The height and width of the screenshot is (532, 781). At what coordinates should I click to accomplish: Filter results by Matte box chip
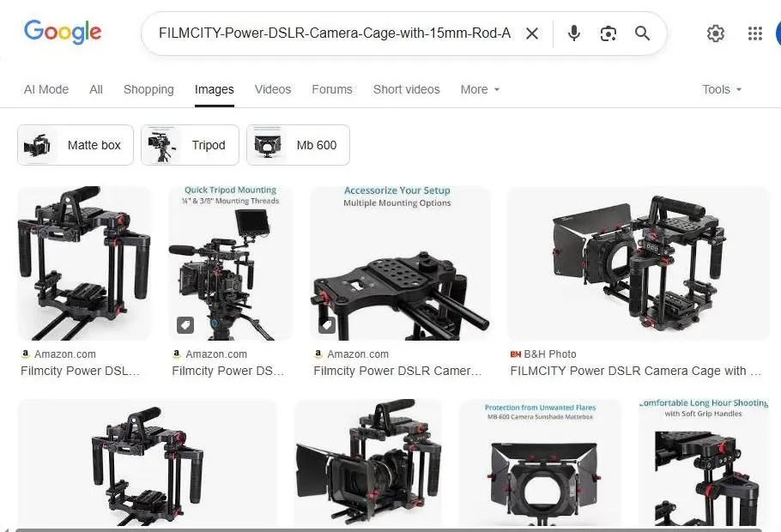[x=76, y=145]
